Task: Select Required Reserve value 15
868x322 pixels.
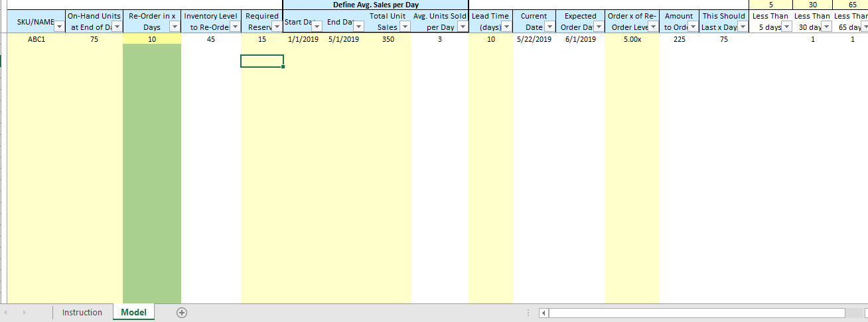Action: tap(262, 39)
